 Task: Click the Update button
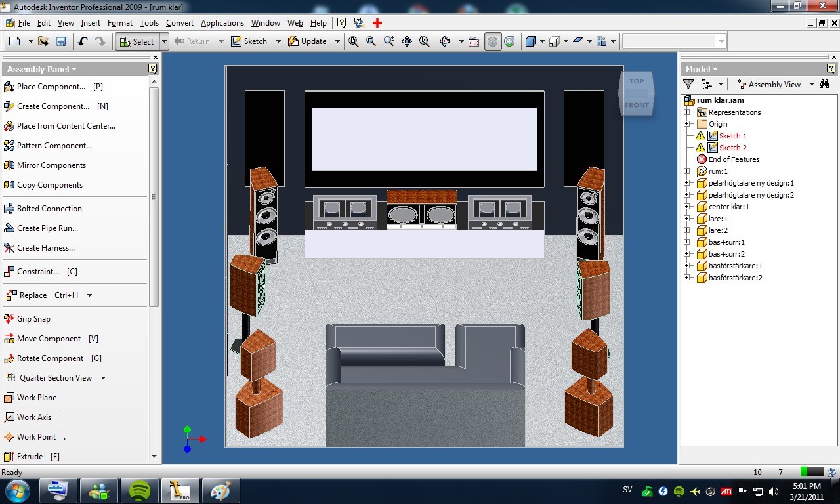[x=308, y=41]
